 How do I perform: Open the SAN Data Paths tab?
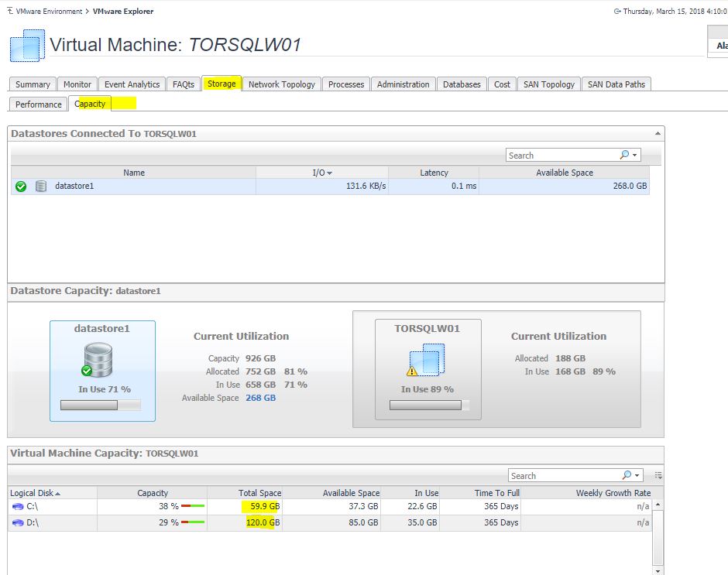[x=616, y=84]
